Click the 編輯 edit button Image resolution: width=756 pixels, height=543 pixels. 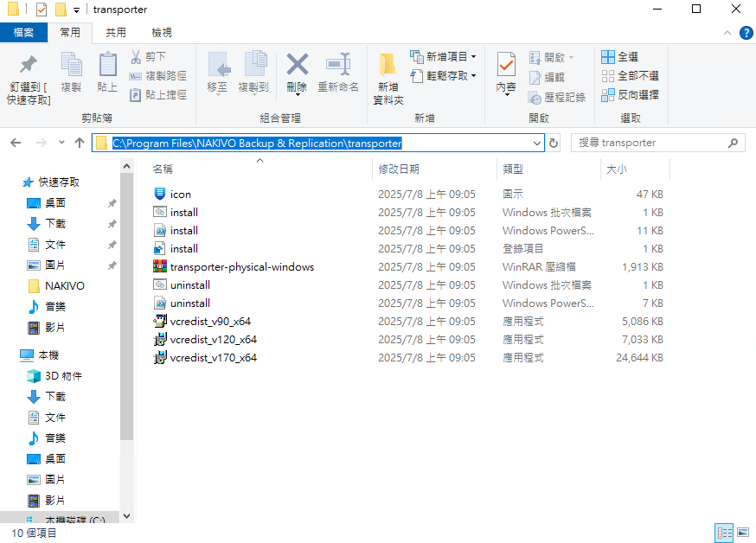tap(547, 77)
